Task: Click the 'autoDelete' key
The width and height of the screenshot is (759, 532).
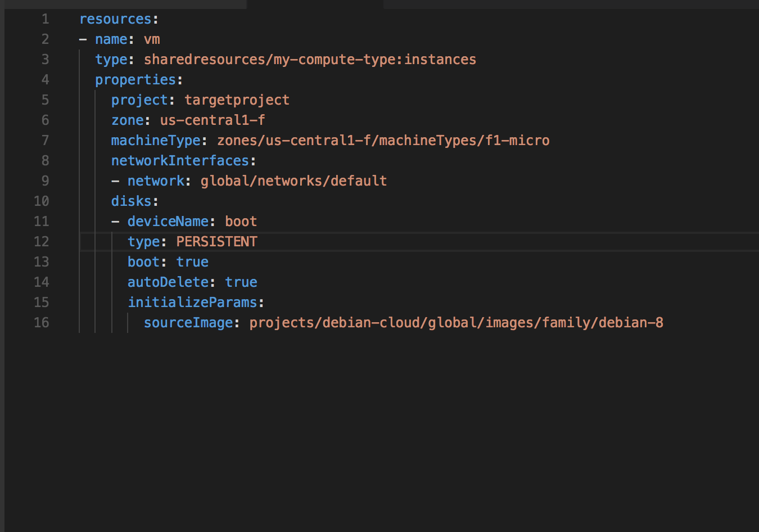Action: (168, 282)
